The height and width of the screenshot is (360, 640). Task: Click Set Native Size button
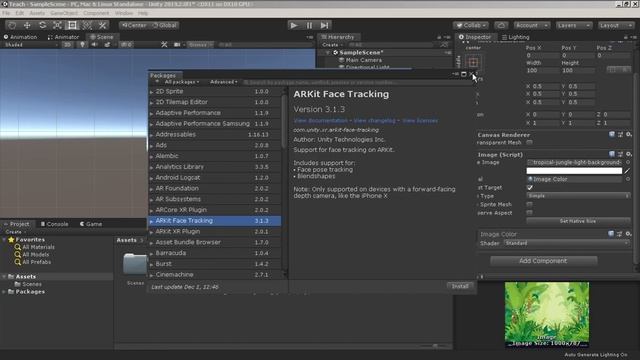(578, 221)
